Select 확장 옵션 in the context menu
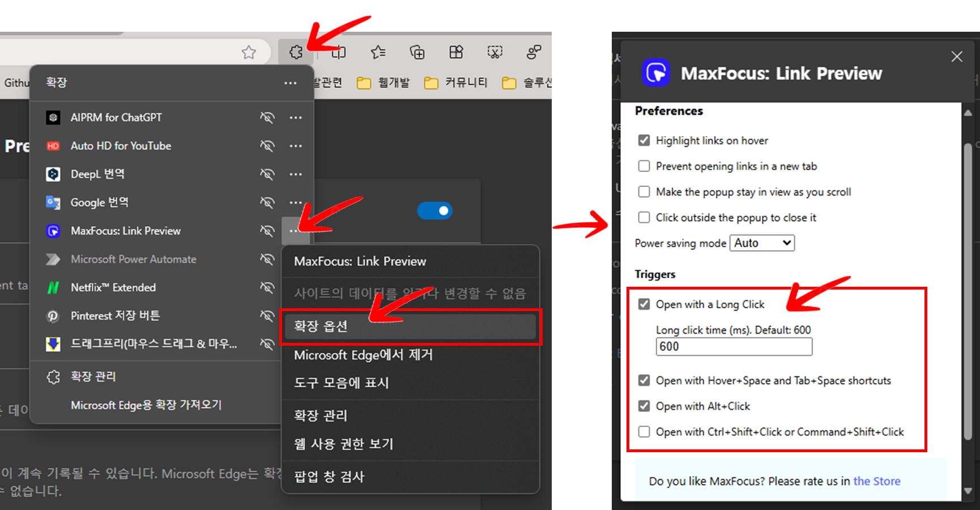 coord(411,326)
